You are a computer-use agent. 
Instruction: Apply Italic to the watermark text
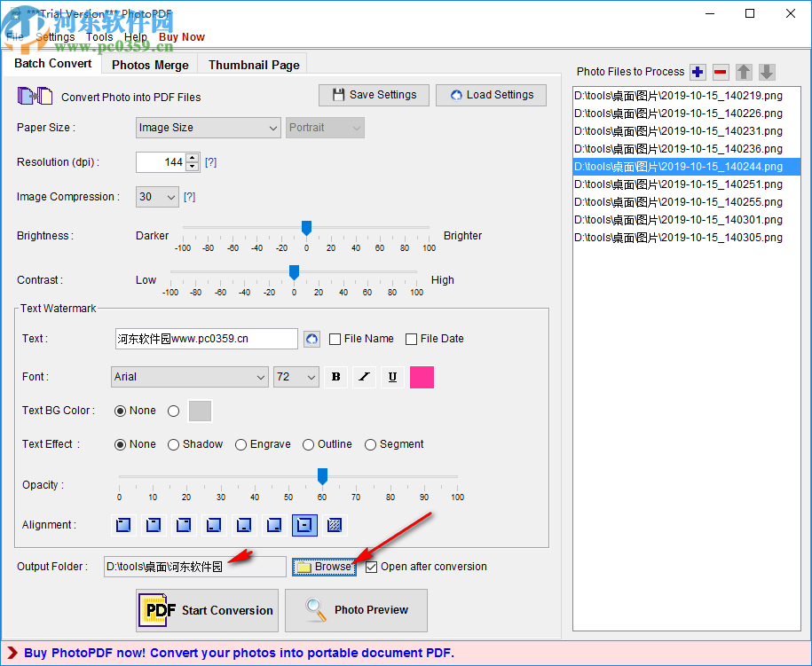tap(364, 377)
